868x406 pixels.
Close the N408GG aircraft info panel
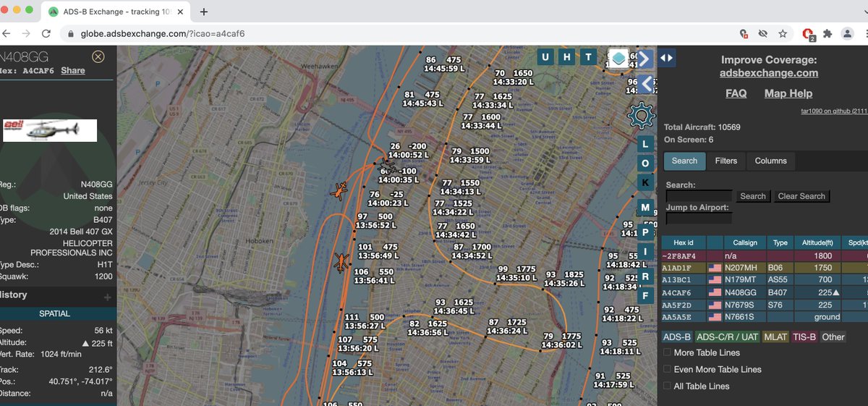tap(98, 56)
